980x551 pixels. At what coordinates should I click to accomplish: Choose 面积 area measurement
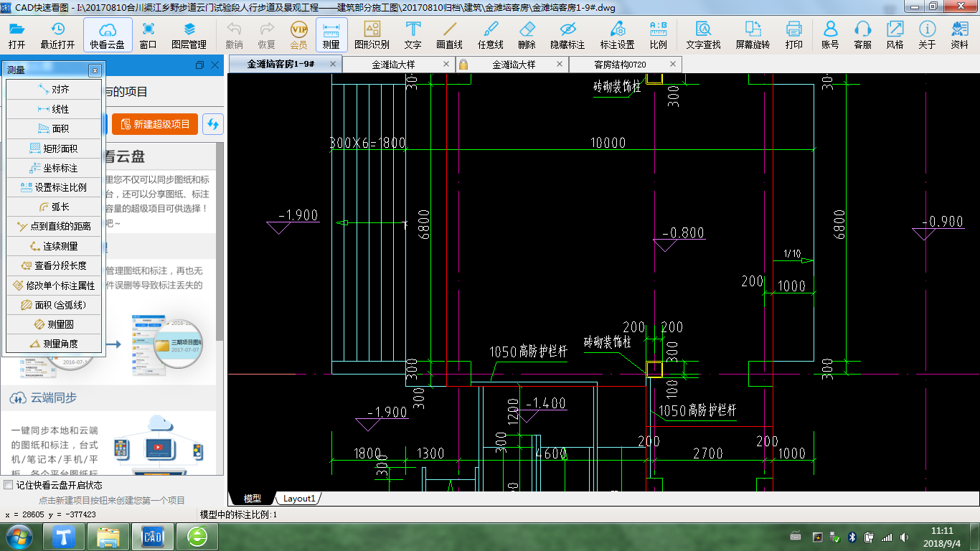click(54, 128)
